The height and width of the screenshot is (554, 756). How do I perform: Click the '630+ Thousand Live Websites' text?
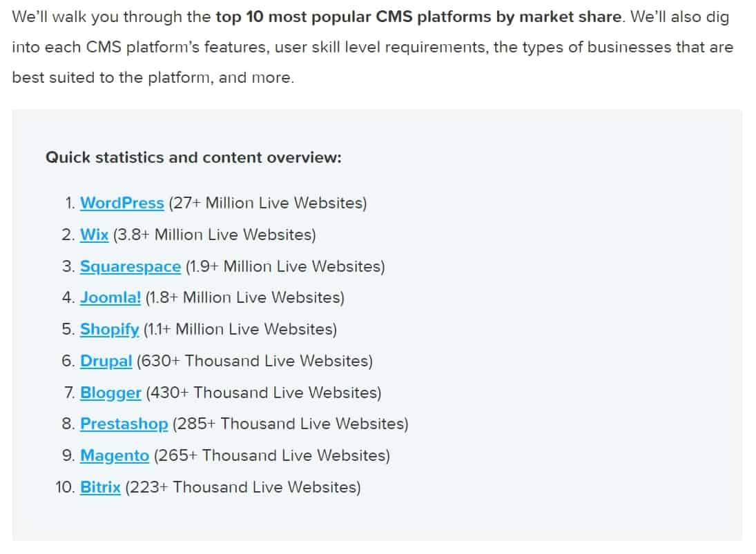coord(255,361)
